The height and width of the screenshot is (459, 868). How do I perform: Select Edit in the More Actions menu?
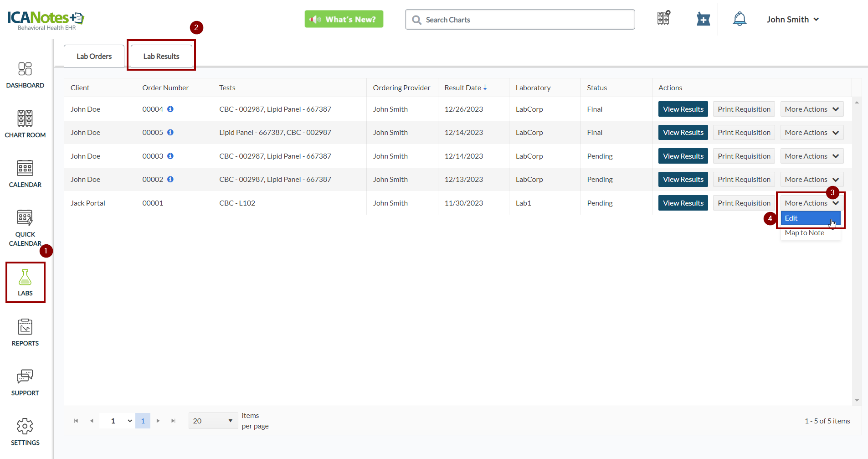791,218
